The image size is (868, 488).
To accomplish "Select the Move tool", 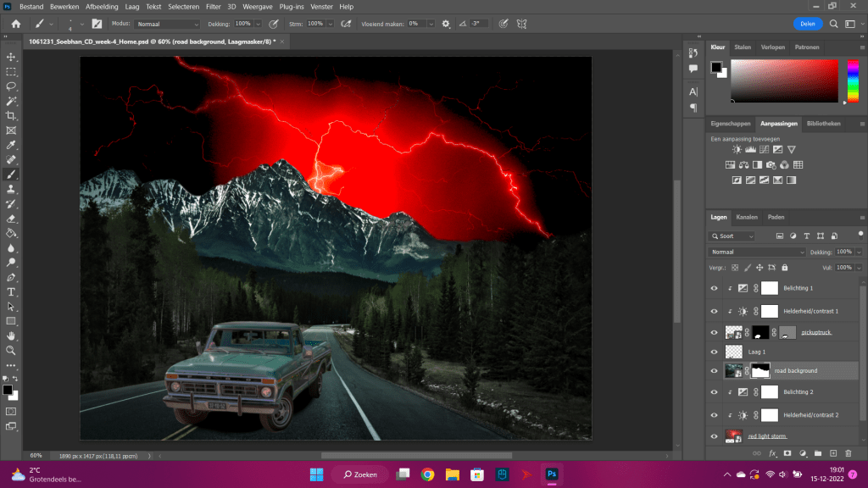I will 11,57.
